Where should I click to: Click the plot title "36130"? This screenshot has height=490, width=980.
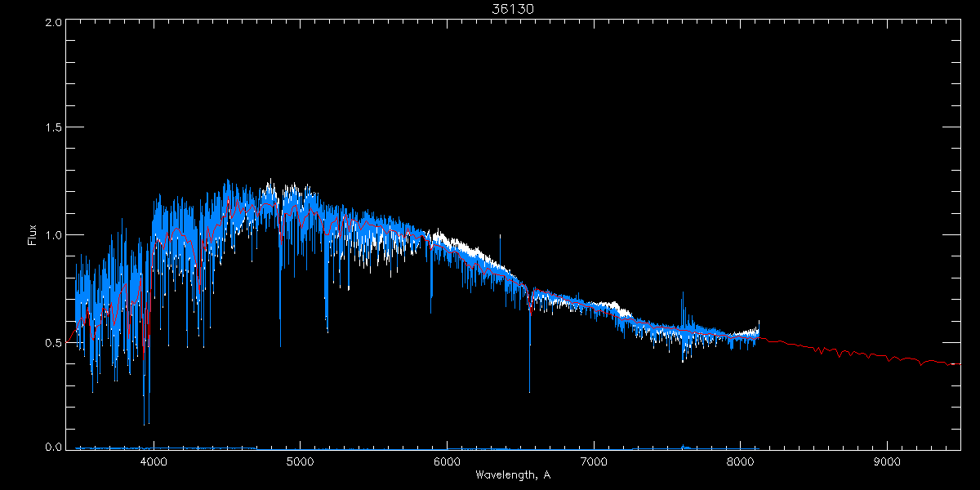click(512, 8)
